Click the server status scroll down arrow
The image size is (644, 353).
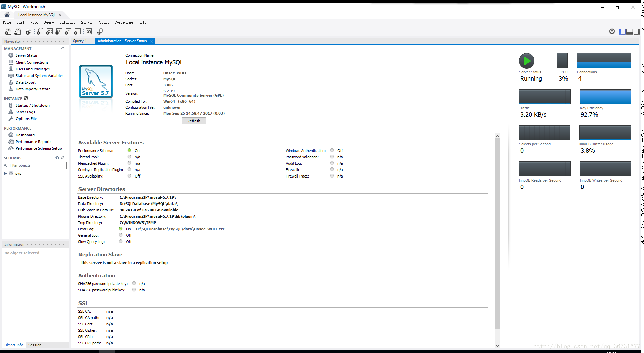tap(497, 346)
